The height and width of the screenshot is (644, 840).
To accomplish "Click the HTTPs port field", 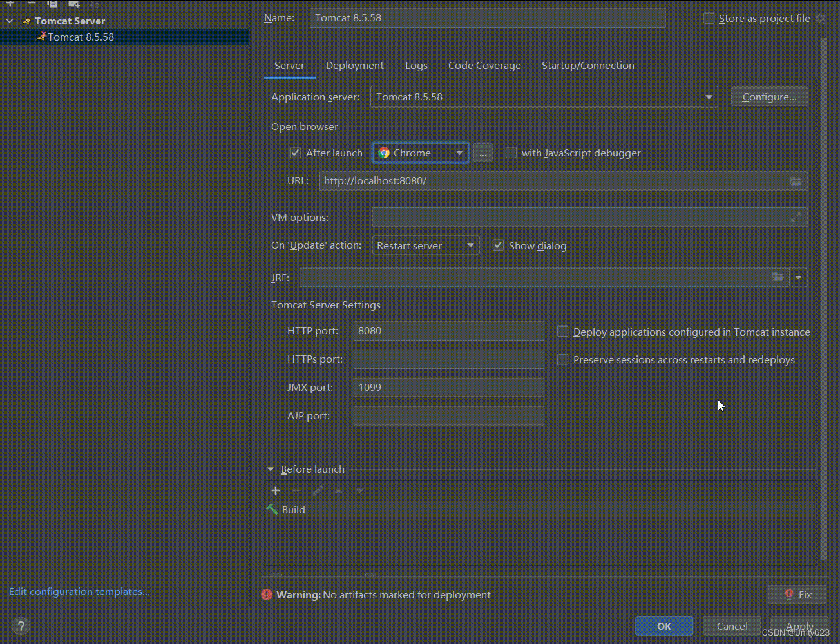I will click(449, 359).
